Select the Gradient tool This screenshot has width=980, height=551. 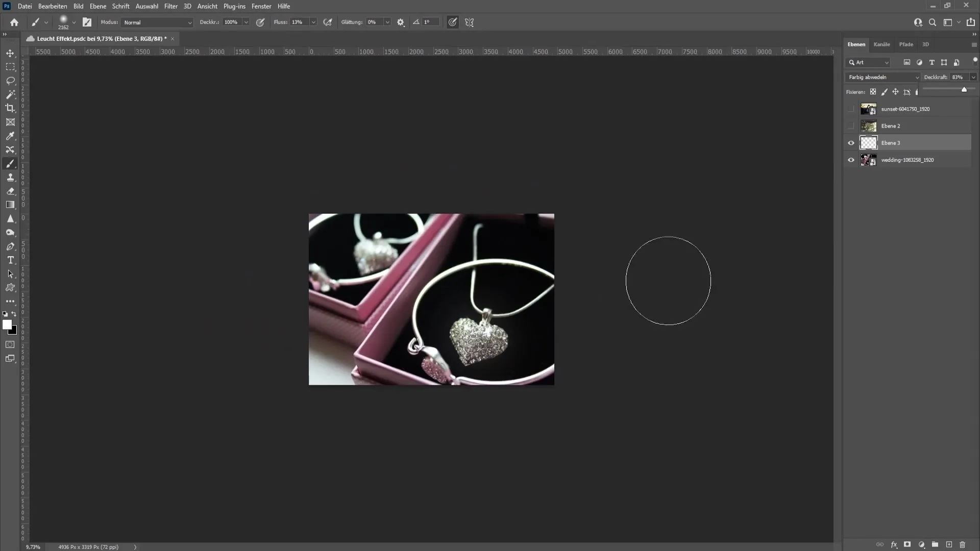tap(9, 205)
